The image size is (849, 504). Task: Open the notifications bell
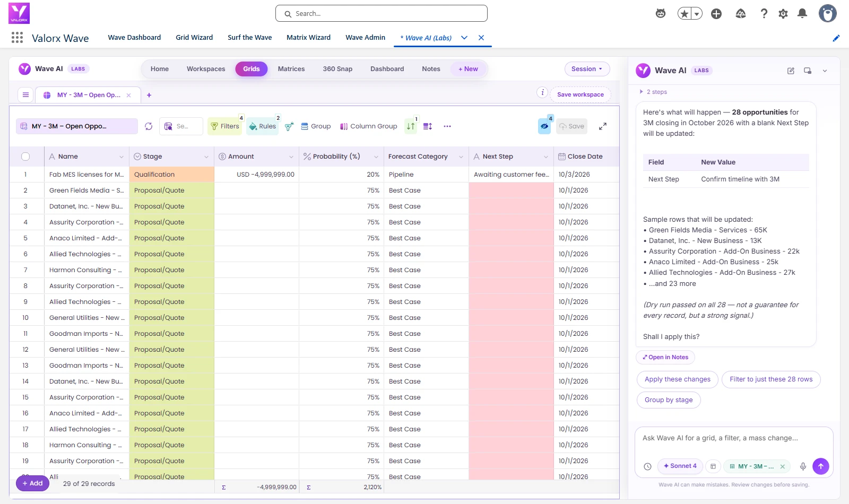802,14
